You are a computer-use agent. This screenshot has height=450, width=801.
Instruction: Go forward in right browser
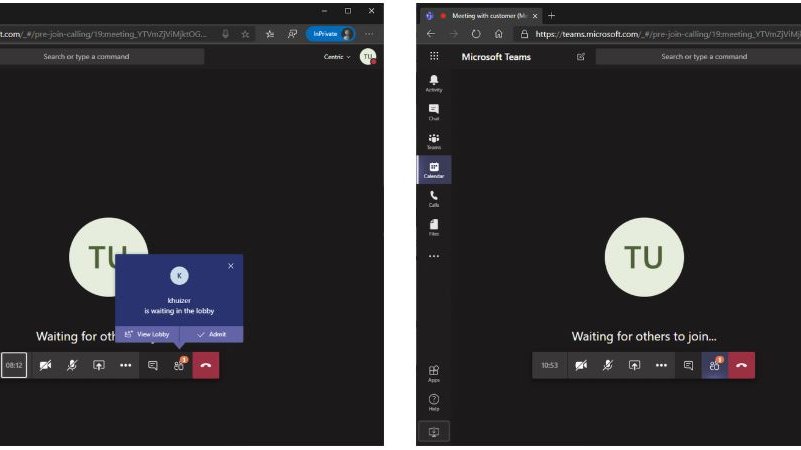click(454, 34)
